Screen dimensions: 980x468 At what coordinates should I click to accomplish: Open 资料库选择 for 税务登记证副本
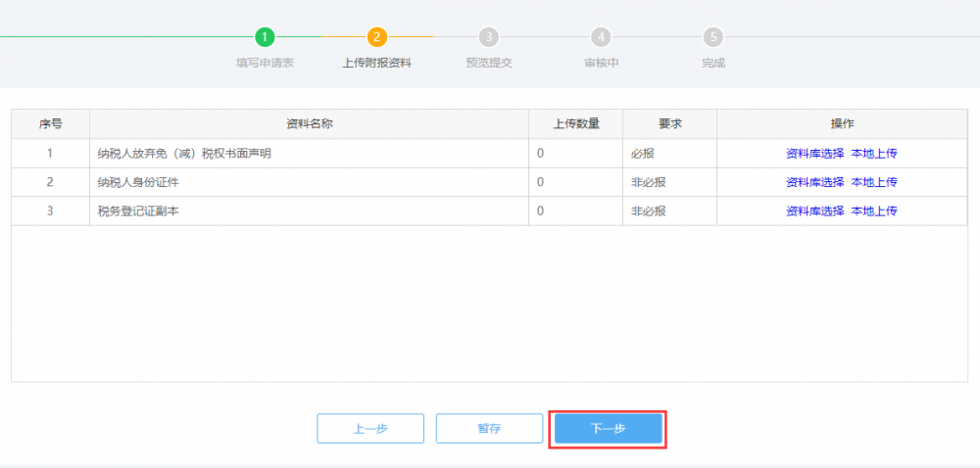tap(814, 211)
